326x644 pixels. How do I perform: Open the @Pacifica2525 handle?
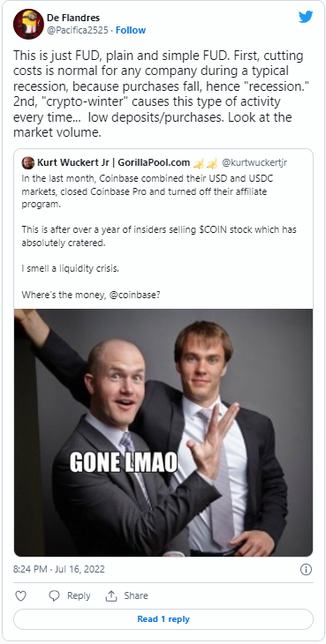[x=78, y=30]
